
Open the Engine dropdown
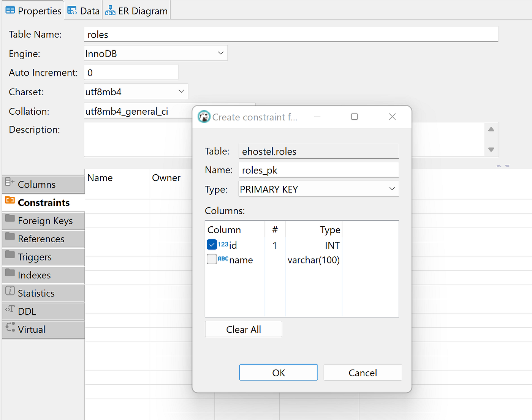point(220,53)
